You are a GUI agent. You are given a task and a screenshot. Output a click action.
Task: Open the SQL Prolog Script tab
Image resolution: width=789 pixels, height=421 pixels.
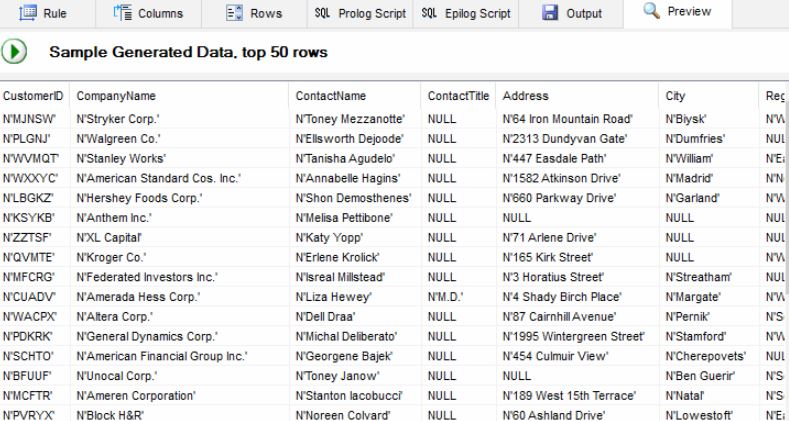tap(360, 14)
